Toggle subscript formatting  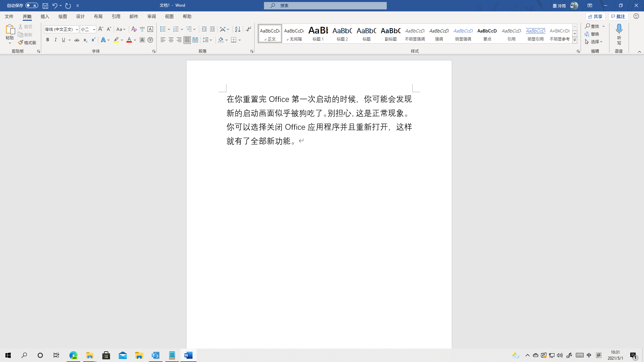85,40
